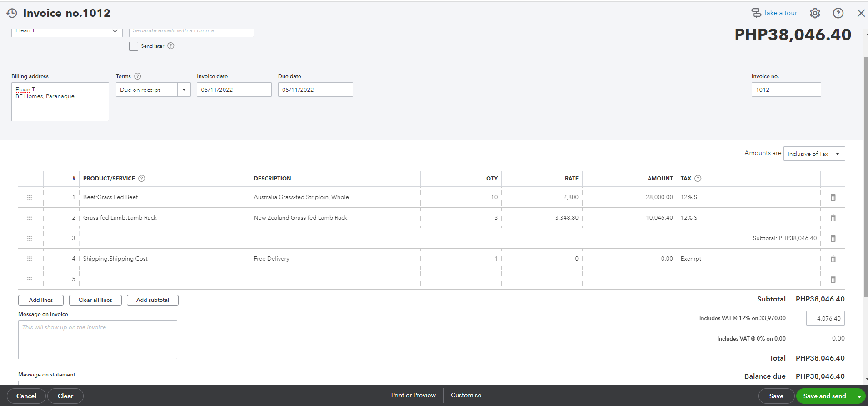Grab the drag handle of line 3

[x=30, y=238]
